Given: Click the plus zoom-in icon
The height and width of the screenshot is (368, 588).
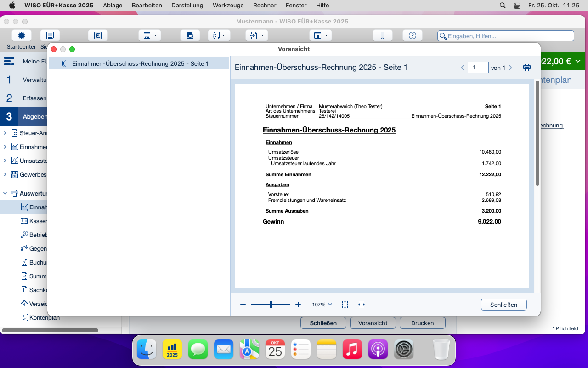Looking at the screenshot, I should (x=298, y=305).
